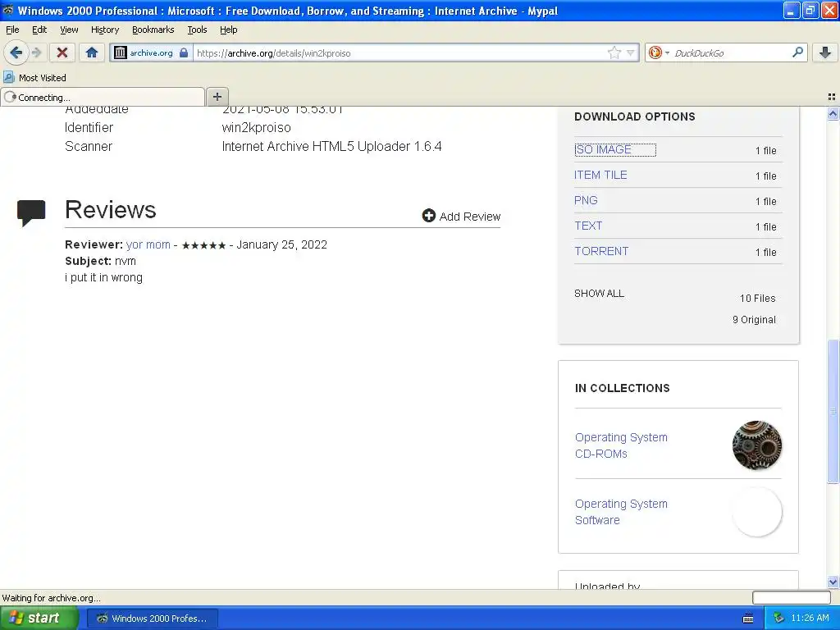The height and width of the screenshot is (630, 840).
Task: Open the View menu
Action: [69, 30]
